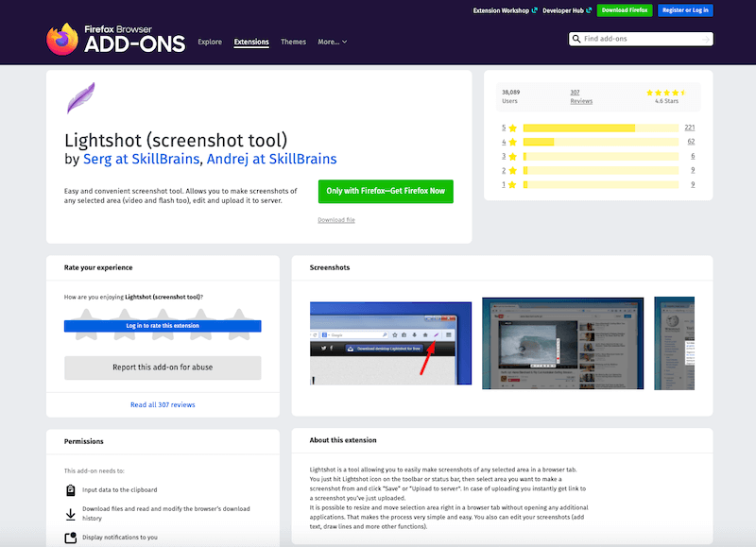This screenshot has width=756, height=547.
Task: Click the clipboard permission icon
Action: [70, 490]
